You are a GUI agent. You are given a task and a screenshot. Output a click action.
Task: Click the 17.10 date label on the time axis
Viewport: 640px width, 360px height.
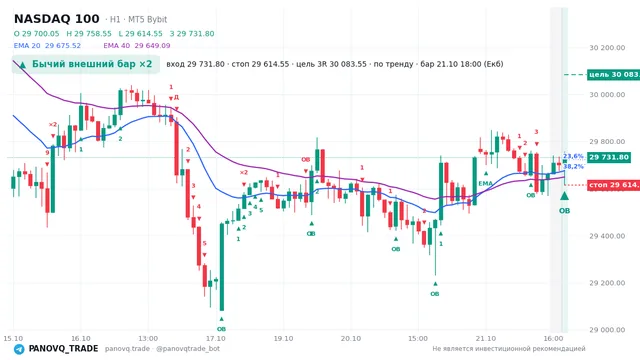click(x=216, y=338)
